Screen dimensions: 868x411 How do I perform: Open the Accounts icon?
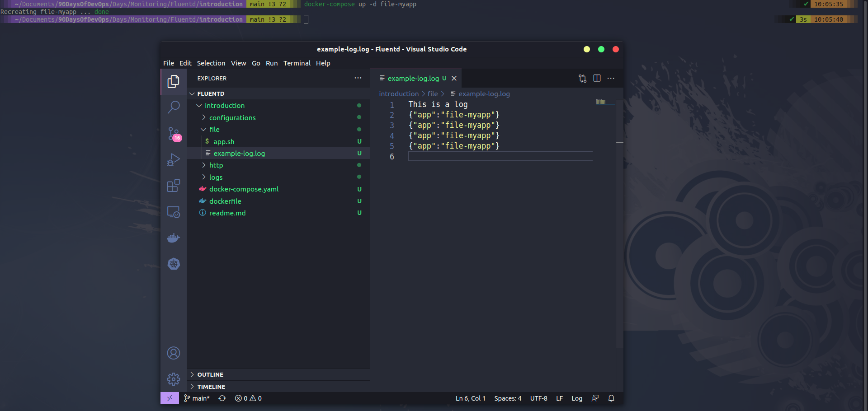coord(174,353)
